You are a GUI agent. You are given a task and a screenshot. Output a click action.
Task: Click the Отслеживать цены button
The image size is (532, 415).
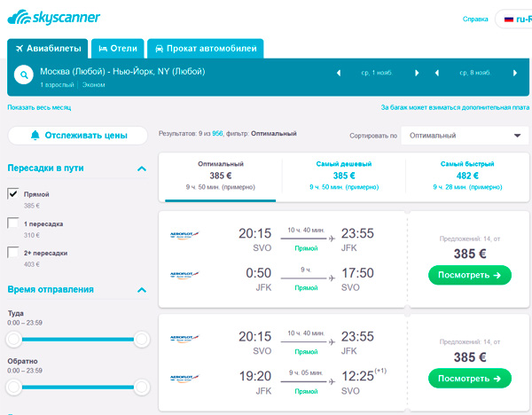(78, 136)
